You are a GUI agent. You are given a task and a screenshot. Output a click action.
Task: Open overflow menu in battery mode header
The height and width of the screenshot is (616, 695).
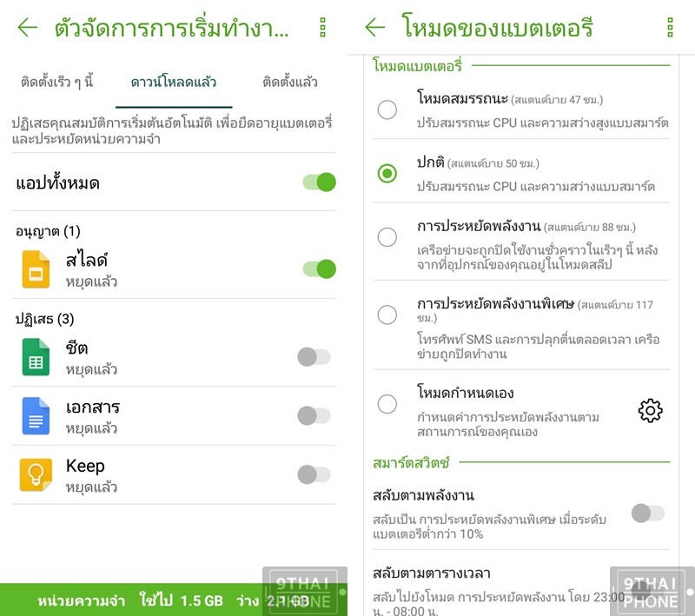coord(670,28)
